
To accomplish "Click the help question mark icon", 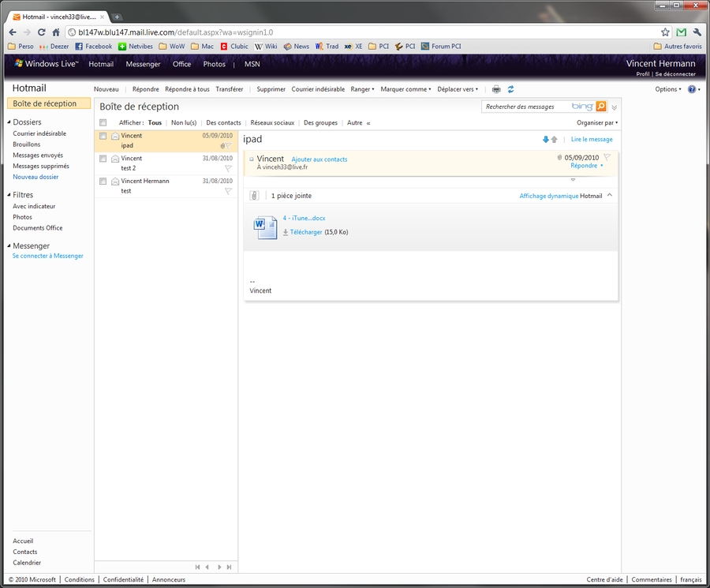I will 691,89.
